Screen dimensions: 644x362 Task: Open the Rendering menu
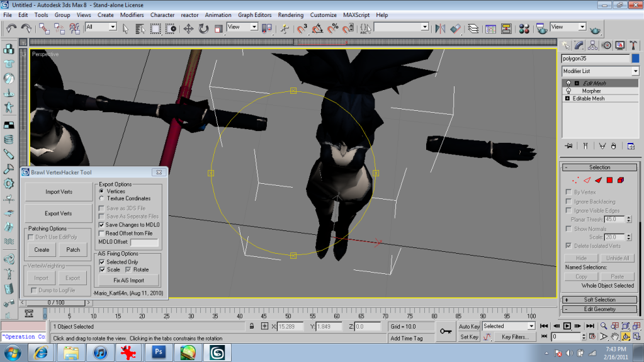[x=291, y=14]
